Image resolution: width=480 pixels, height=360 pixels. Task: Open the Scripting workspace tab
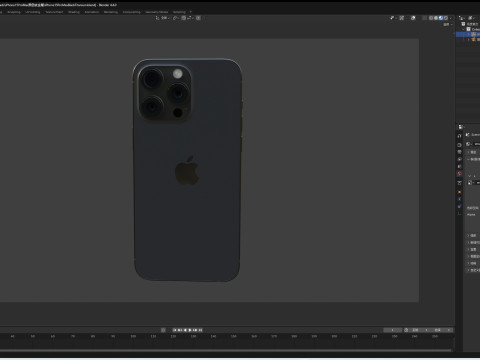click(x=179, y=12)
